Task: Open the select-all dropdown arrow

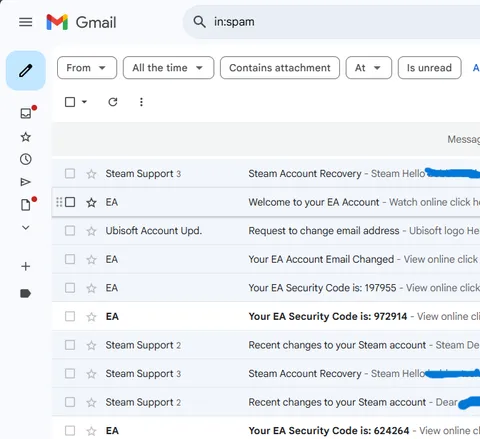Action: pyautogui.click(x=84, y=102)
